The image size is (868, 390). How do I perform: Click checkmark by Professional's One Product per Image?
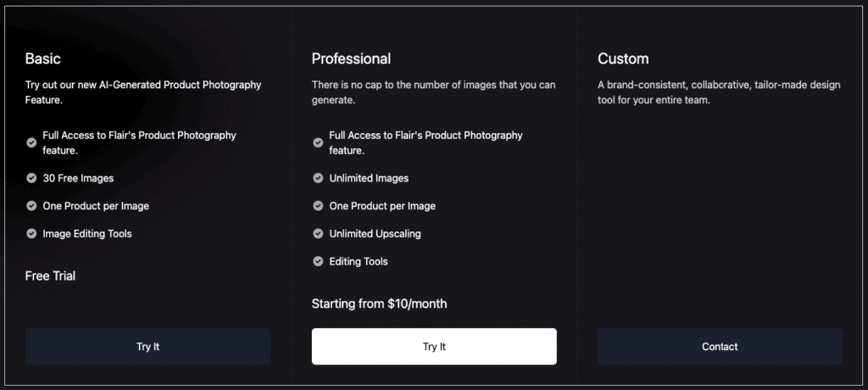(x=318, y=205)
